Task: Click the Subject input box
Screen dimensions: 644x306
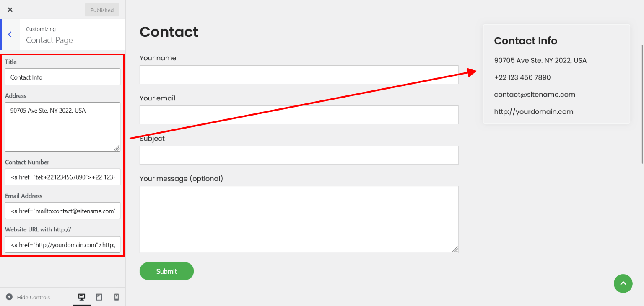Action: (x=299, y=155)
